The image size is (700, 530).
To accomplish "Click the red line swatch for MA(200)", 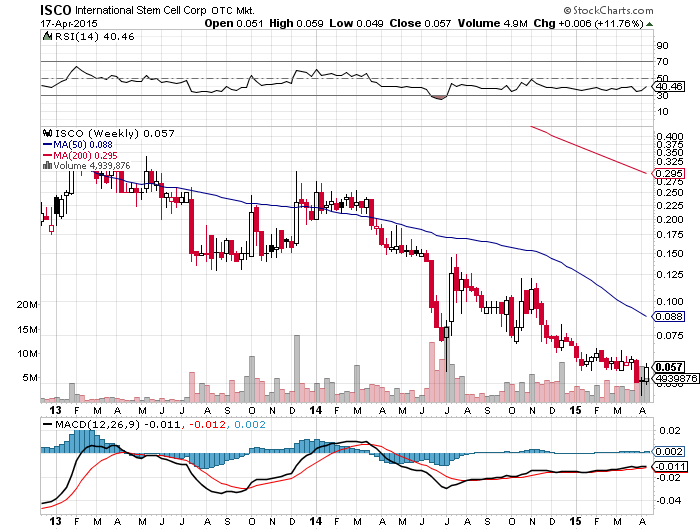I will [47, 155].
